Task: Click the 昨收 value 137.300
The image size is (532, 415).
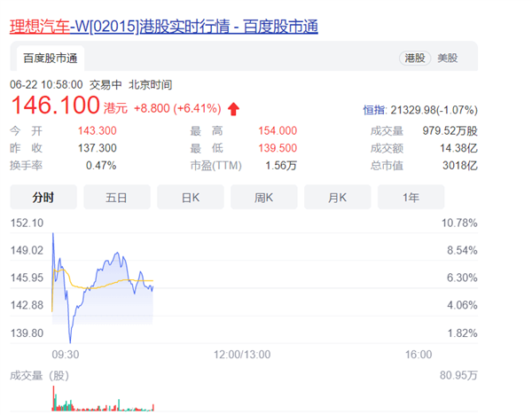Action: click(97, 148)
